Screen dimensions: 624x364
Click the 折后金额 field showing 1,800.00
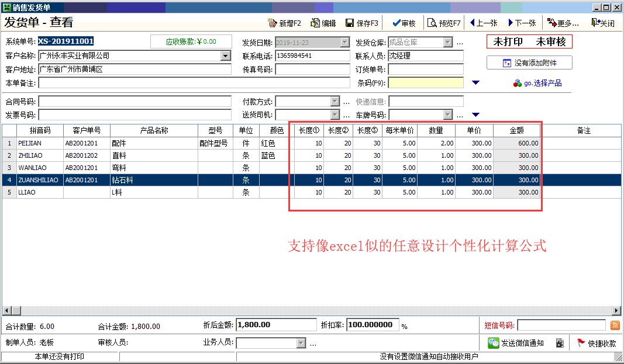tap(276, 325)
